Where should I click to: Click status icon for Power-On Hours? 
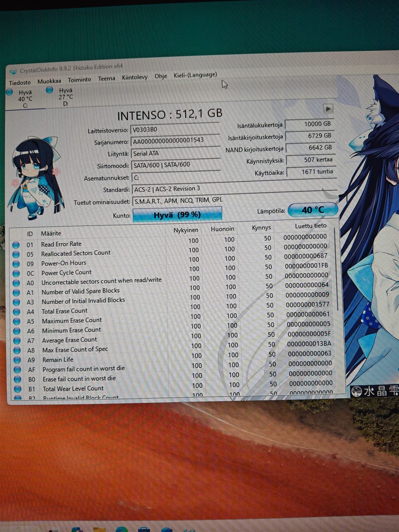(x=16, y=264)
